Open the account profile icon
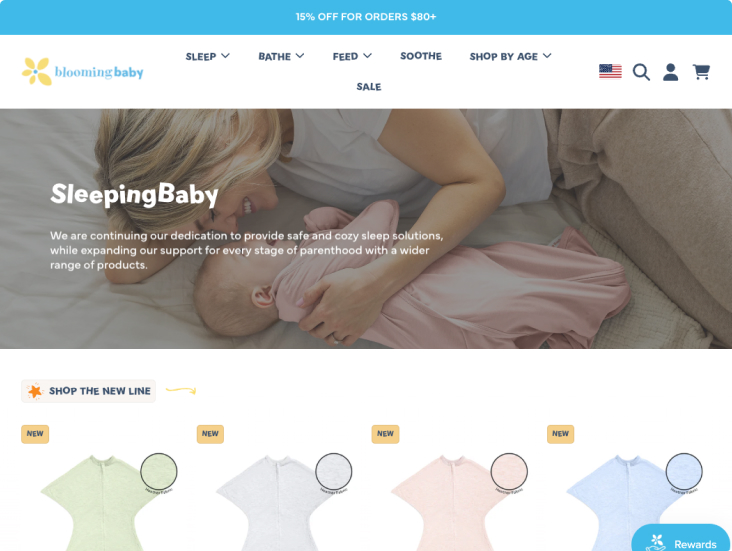 pos(670,72)
